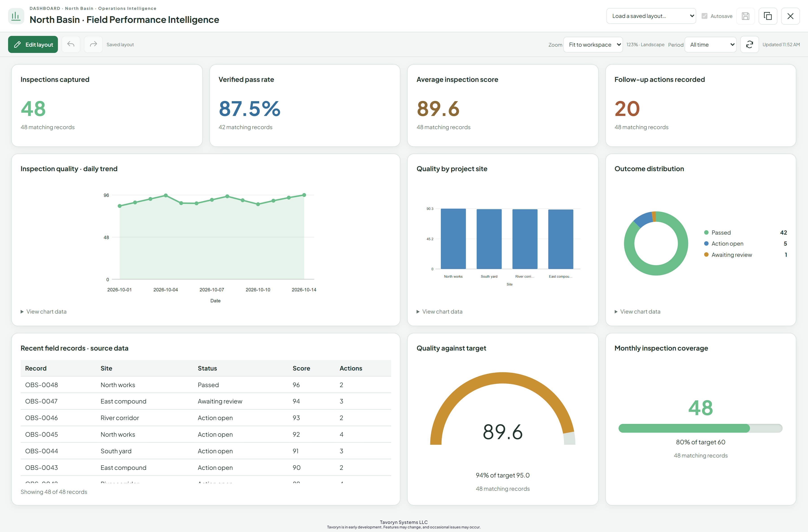
Task: Click the East compound bar in site chart
Action: click(x=560, y=239)
